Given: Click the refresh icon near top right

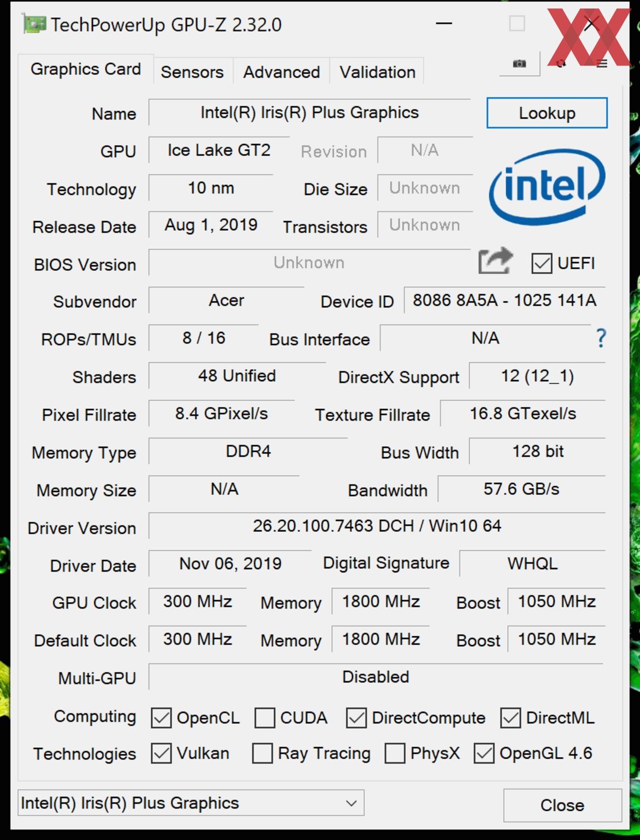Looking at the screenshot, I should pos(560,64).
